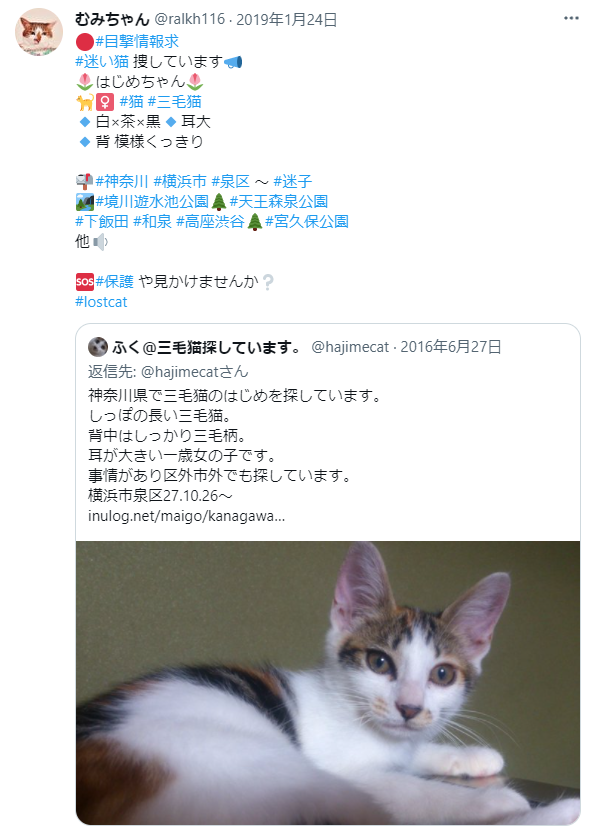Open the #lostcat hashtag
The width and height of the screenshot is (593, 835).
(101, 302)
